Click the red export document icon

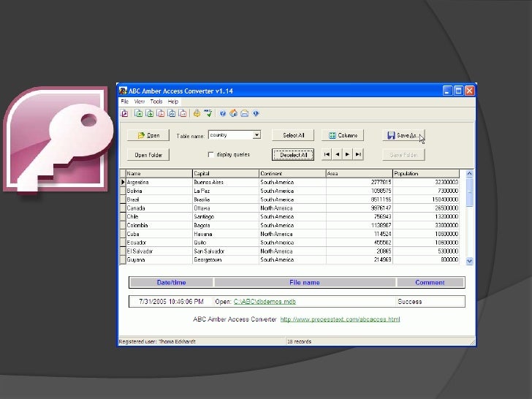point(161,113)
